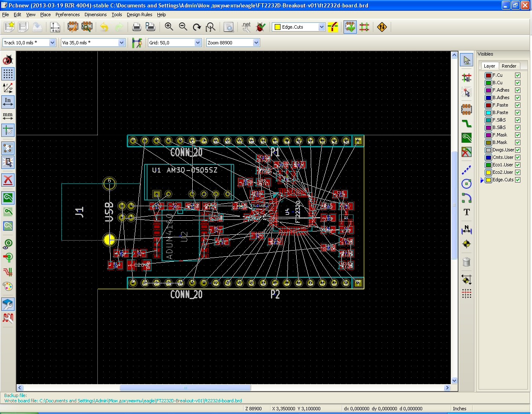Open the Find component icon
The height and width of the screenshot is (414, 532).
click(x=229, y=27)
